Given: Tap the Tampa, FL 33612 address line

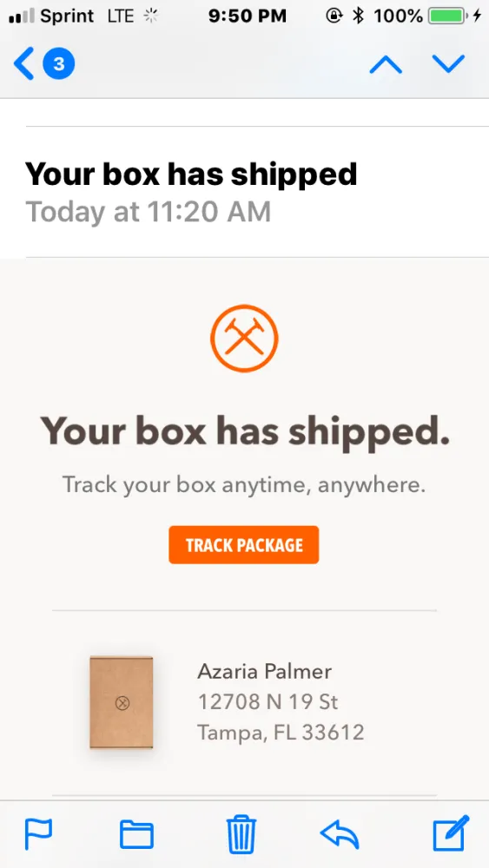Looking at the screenshot, I should click(281, 733).
